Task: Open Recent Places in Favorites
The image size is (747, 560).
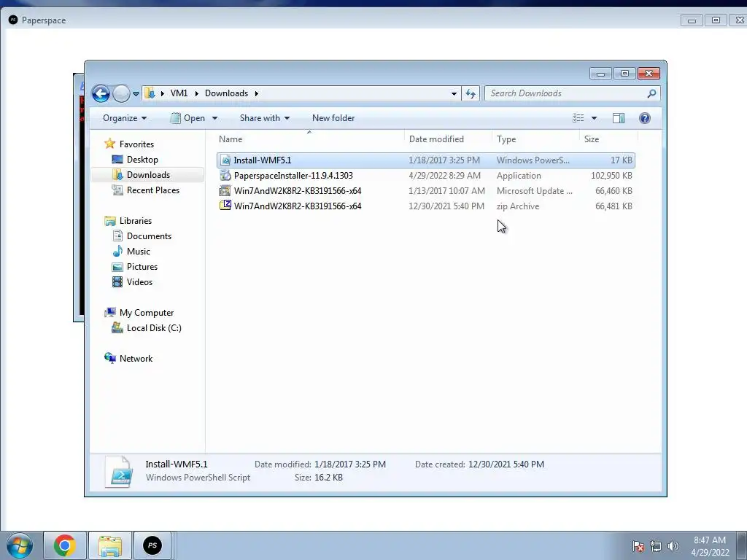Action: click(x=153, y=190)
